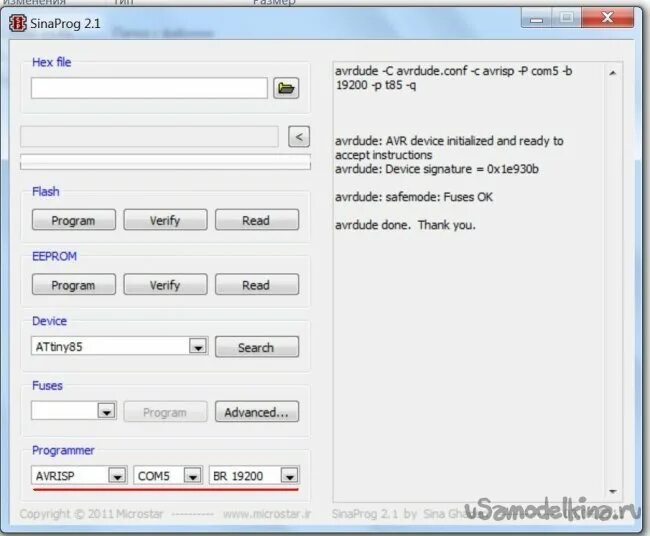Click the status message field beside '<'
The image size is (650, 536).
click(x=150, y=137)
